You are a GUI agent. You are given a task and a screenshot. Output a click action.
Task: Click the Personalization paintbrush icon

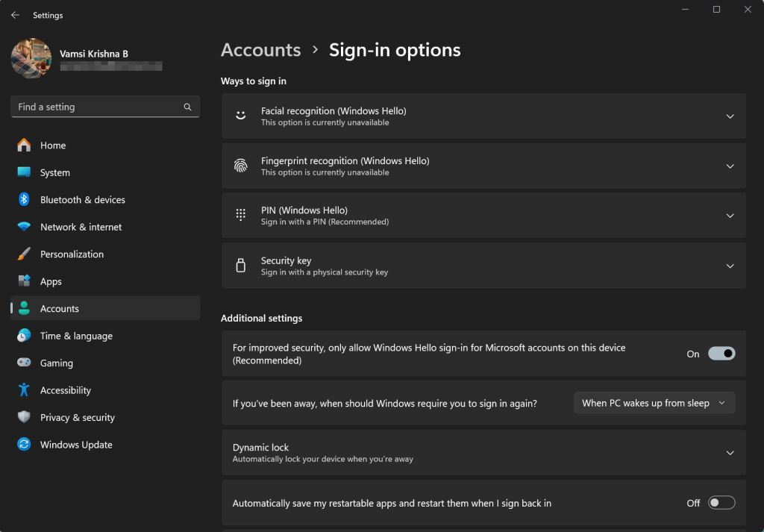tap(24, 254)
